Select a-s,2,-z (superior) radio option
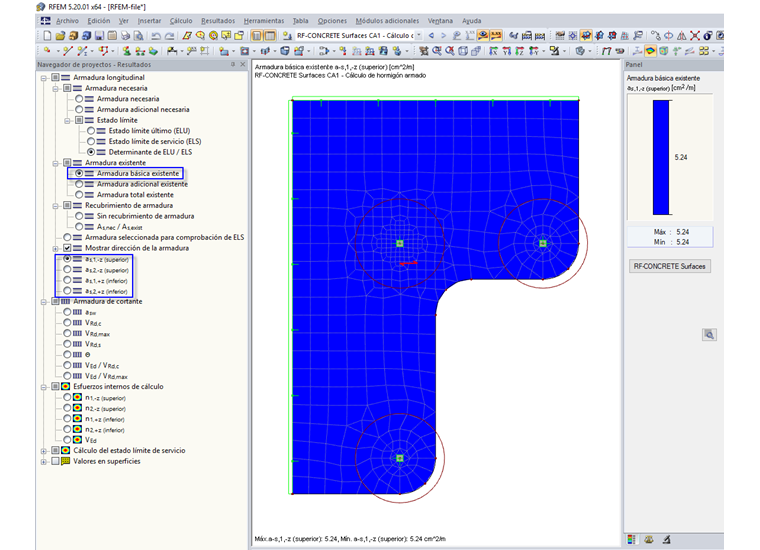The image size is (760, 550). point(67,269)
